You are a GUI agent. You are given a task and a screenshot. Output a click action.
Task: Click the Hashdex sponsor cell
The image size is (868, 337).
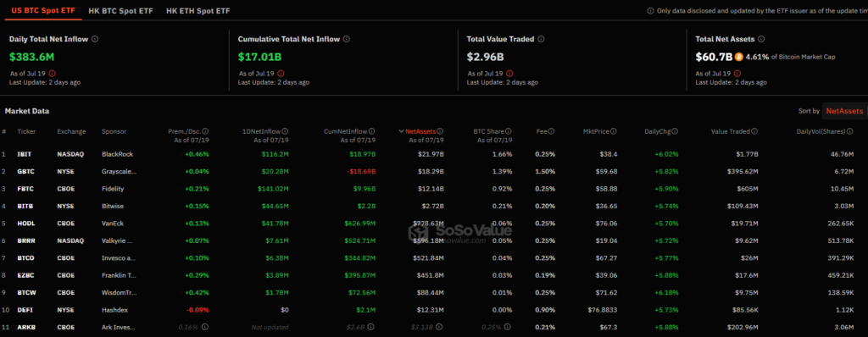click(114, 310)
